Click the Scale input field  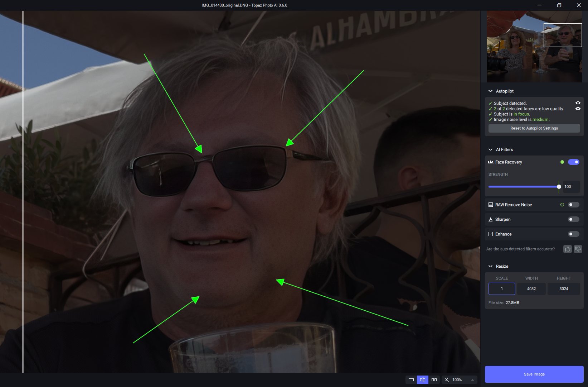(x=502, y=289)
